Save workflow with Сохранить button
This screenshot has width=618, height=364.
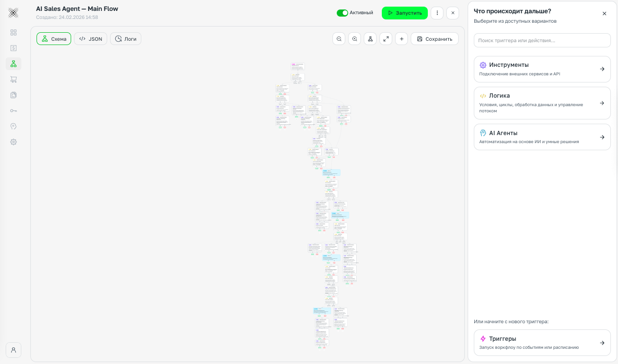click(x=434, y=39)
